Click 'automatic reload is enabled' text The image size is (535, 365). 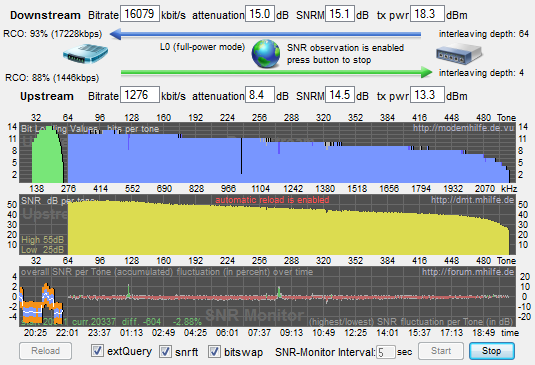272,200
